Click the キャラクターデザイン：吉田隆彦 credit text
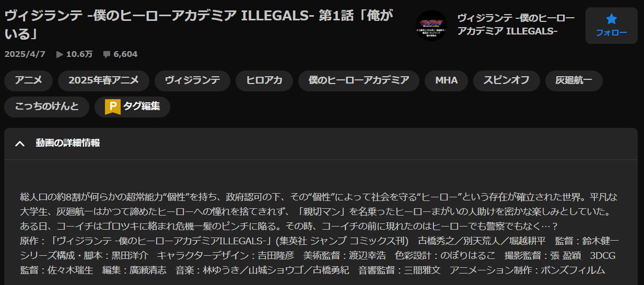The height and width of the screenshot is (285, 644). [x=226, y=256]
